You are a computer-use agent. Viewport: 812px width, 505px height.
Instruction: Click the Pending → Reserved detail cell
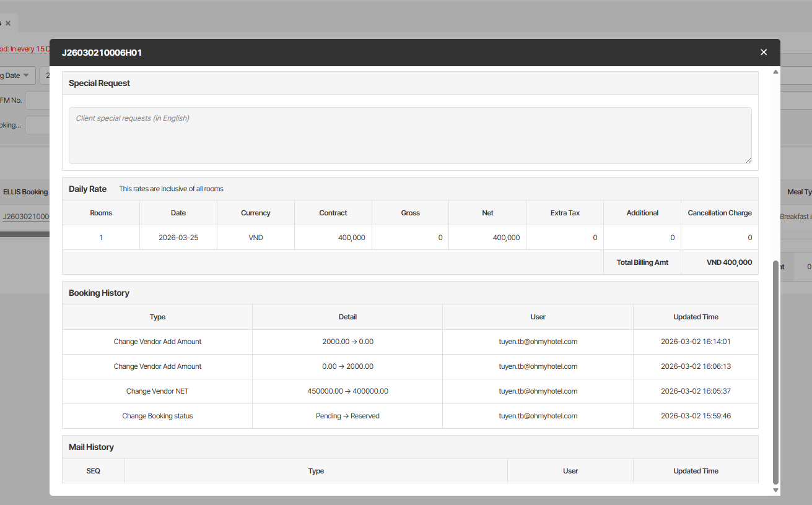(347, 416)
